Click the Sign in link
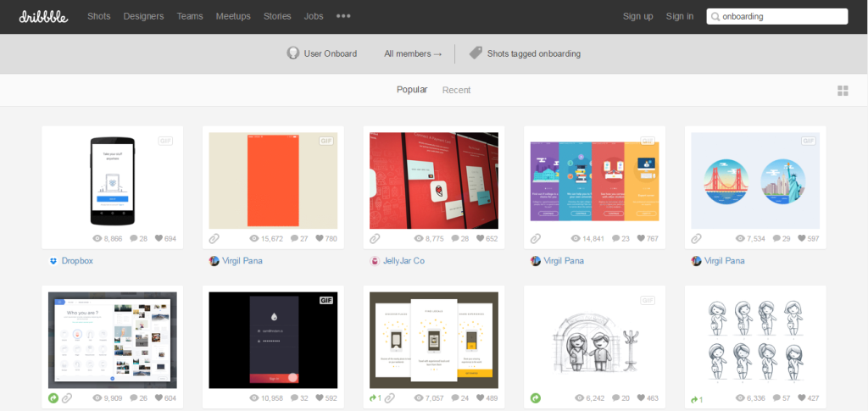The image size is (868, 411). click(x=680, y=16)
